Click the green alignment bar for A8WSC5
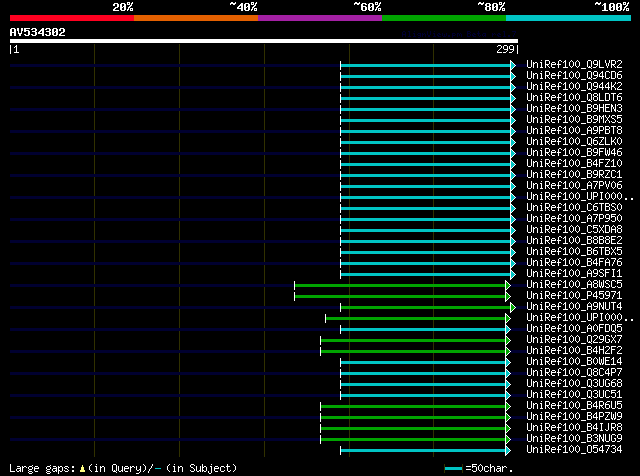This screenshot has width=640, height=476. (x=400, y=285)
